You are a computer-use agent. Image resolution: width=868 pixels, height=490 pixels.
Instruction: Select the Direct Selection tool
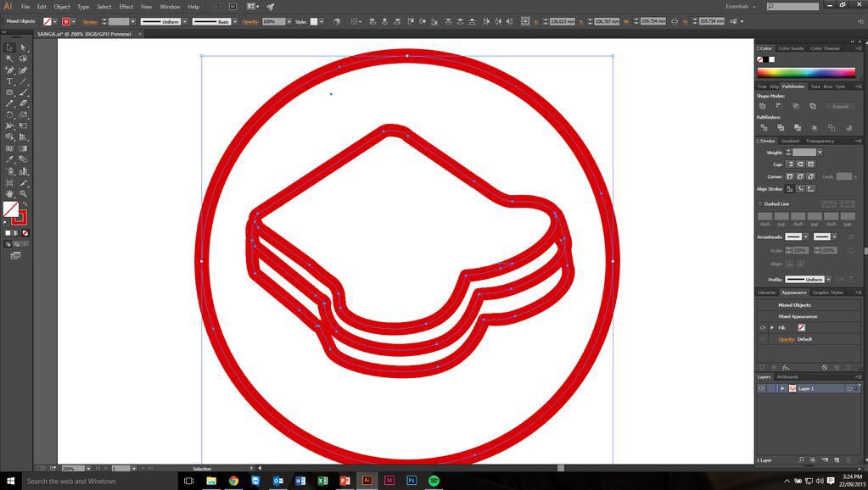coord(24,47)
